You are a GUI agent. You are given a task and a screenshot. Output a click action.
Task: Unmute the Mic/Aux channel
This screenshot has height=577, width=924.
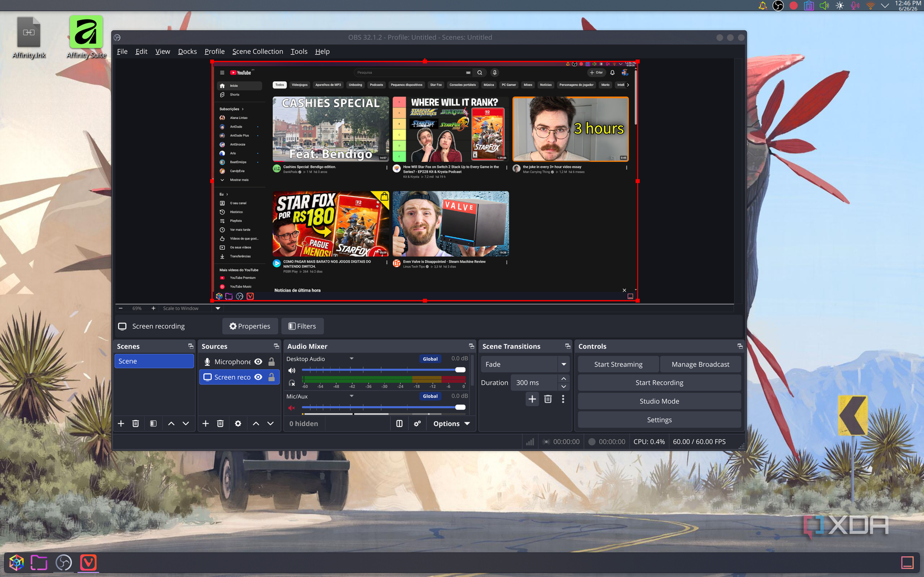click(x=292, y=408)
